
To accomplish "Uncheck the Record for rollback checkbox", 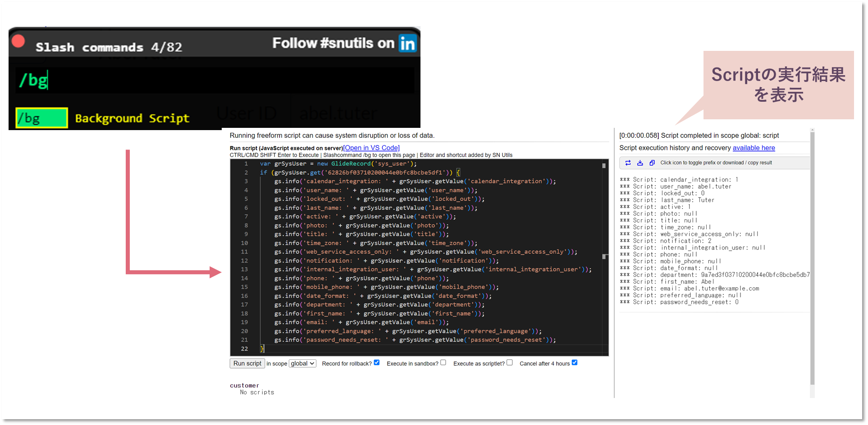I will pos(377,362).
